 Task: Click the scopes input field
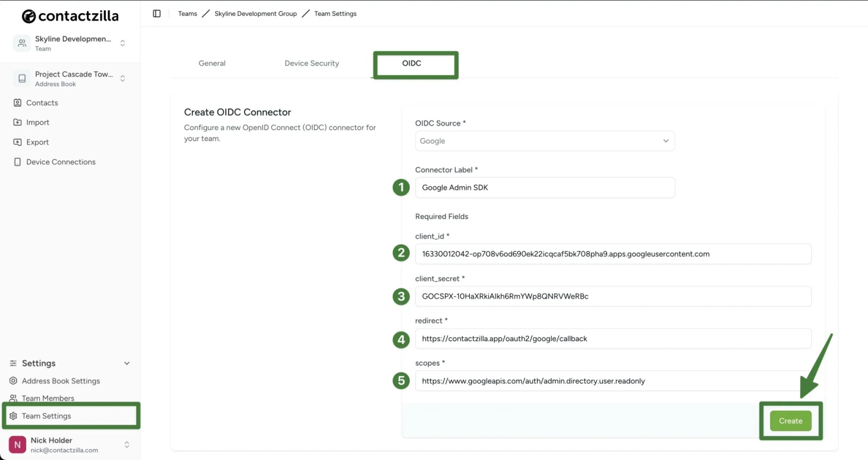[613, 381]
